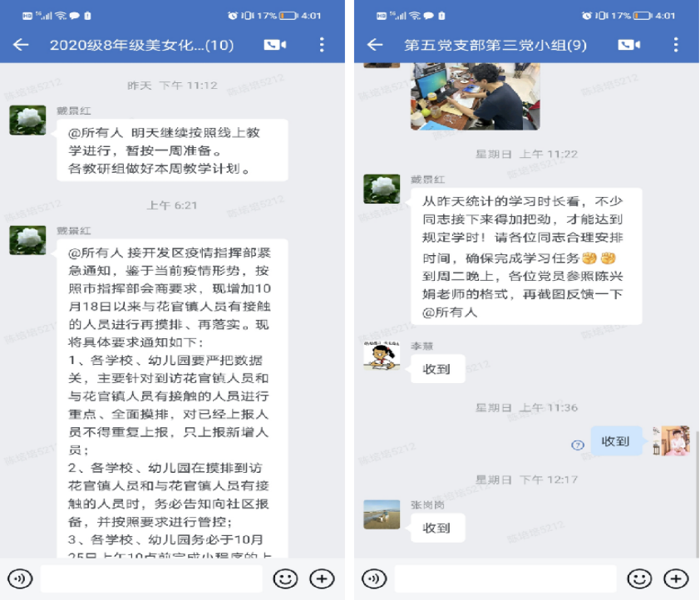Open emoji picker in left chat

click(285, 579)
